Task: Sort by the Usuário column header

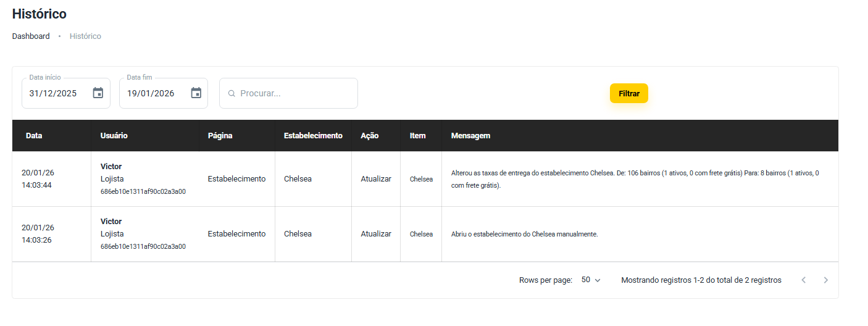Action: coord(114,136)
